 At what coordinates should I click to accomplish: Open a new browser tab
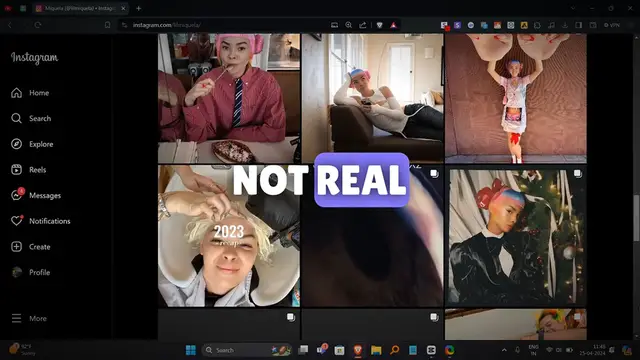(x=138, y=8)
